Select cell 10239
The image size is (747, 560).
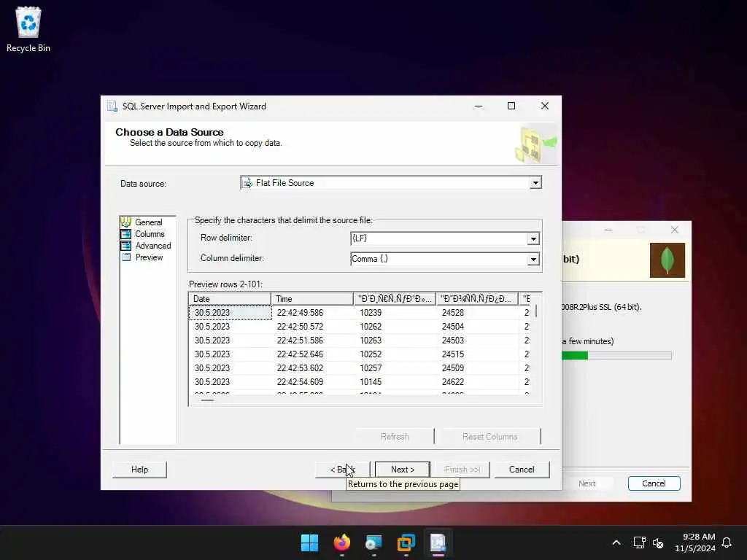(x=395, y=313)
